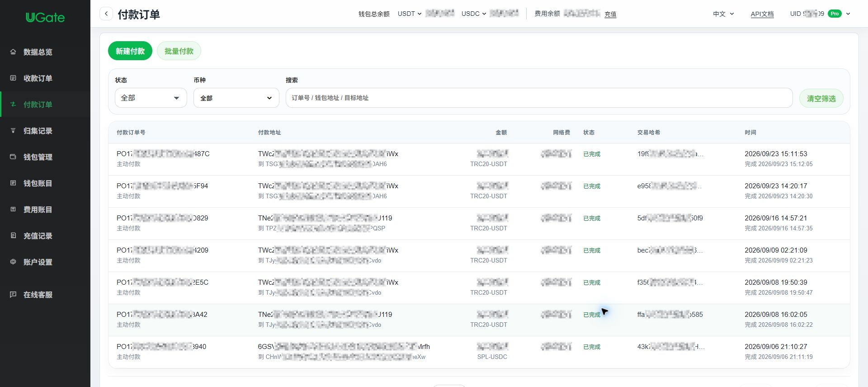The height and width of the screenshot is (387, 868).
Task: Expand the USDC balance dropdown
Action: click(474, 14)
